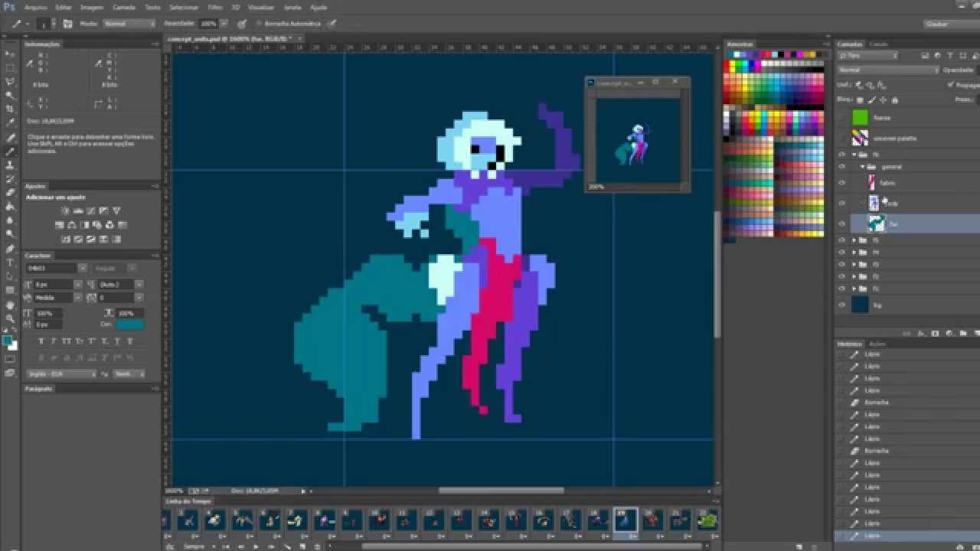The width and height of the screenshot is (980, 551).
Task: Open the Arquivo menu
Action: click(x=34, y=7)
